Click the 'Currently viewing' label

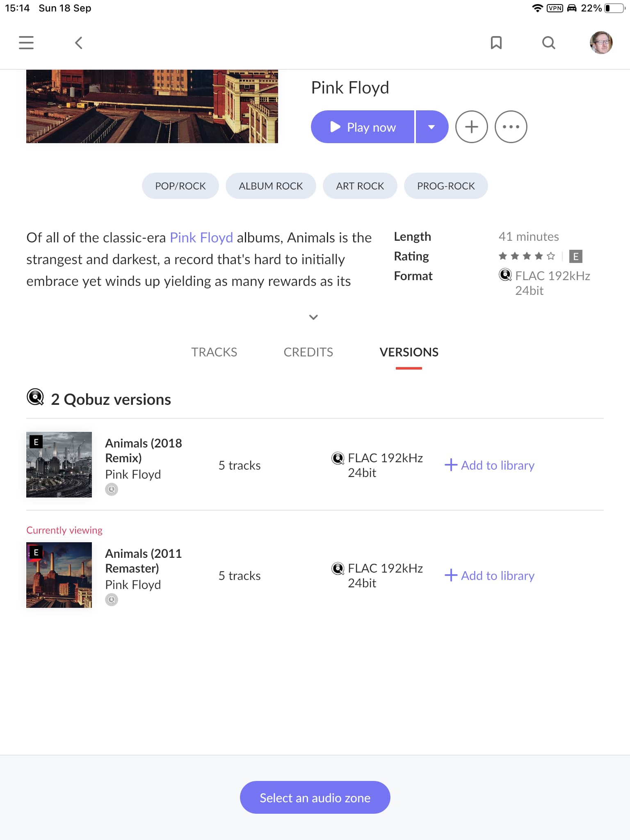[64, 530]
